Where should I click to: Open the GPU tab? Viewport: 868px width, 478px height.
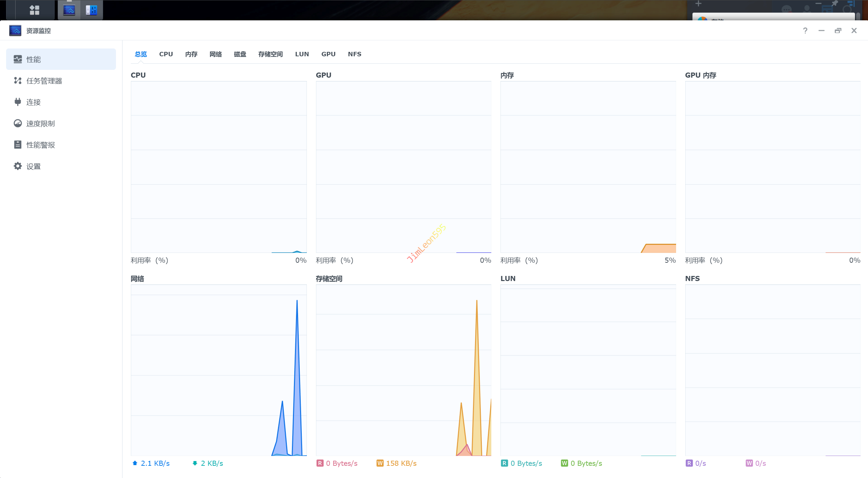tap(328, 54)
